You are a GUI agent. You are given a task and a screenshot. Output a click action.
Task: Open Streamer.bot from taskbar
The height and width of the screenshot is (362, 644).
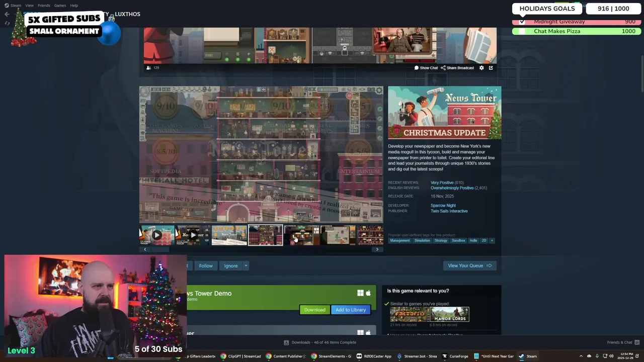(x=417, y=356)
